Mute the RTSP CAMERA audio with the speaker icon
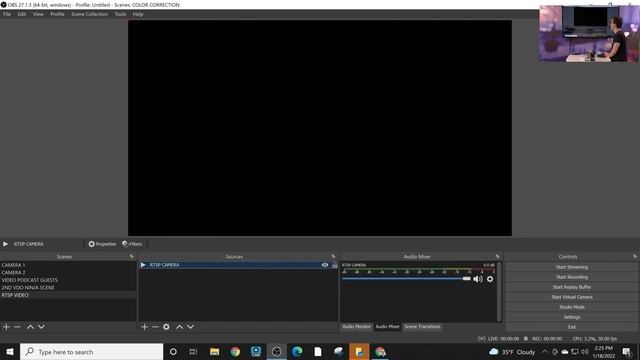 coord(478,279)
